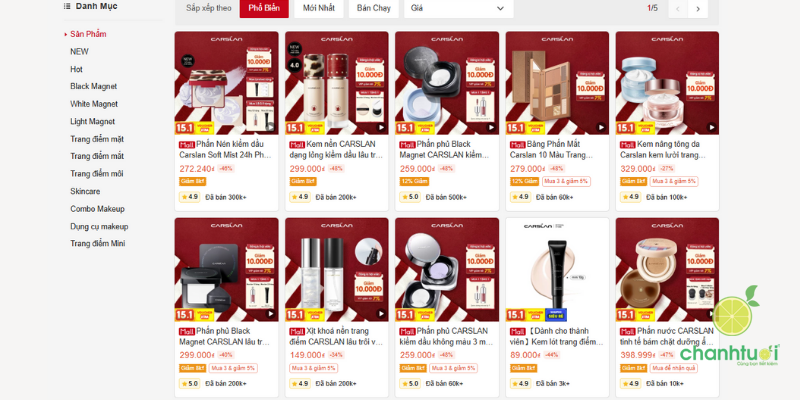The width and height of the screenshot is (800, 400).
Task: Click the Phấn nước CARSLAN cushion image
Action: tap(667, 270)
